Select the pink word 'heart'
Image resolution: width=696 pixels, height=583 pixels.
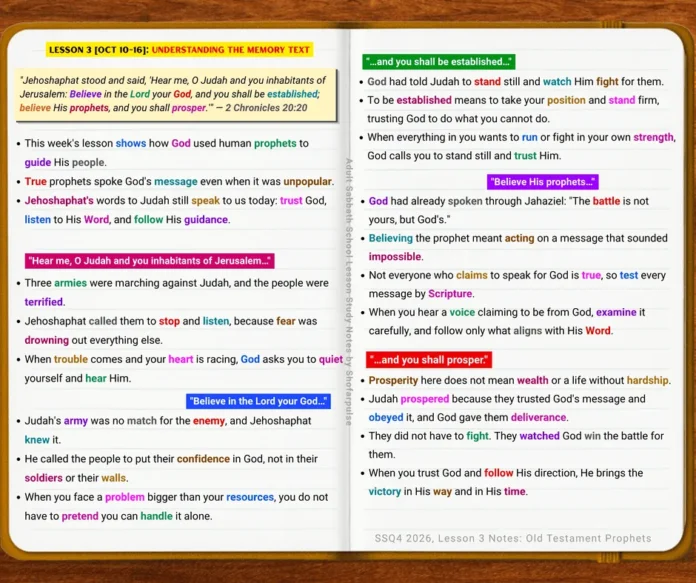point(181,359)
